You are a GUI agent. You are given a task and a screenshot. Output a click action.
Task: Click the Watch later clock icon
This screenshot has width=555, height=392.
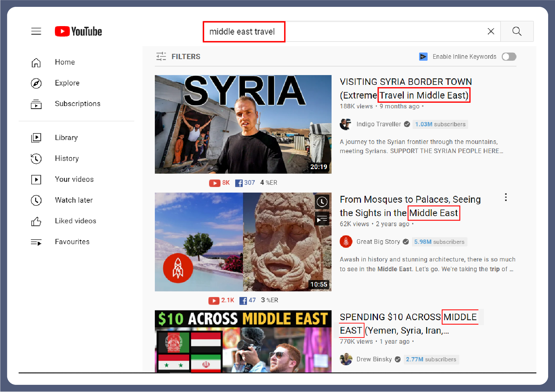pos(36,200)
